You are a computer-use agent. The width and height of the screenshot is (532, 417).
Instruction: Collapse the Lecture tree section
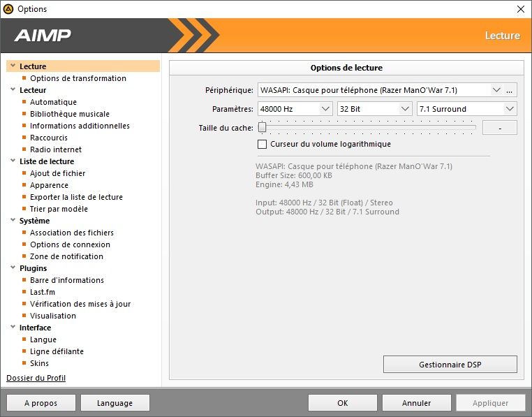[13, 66]
